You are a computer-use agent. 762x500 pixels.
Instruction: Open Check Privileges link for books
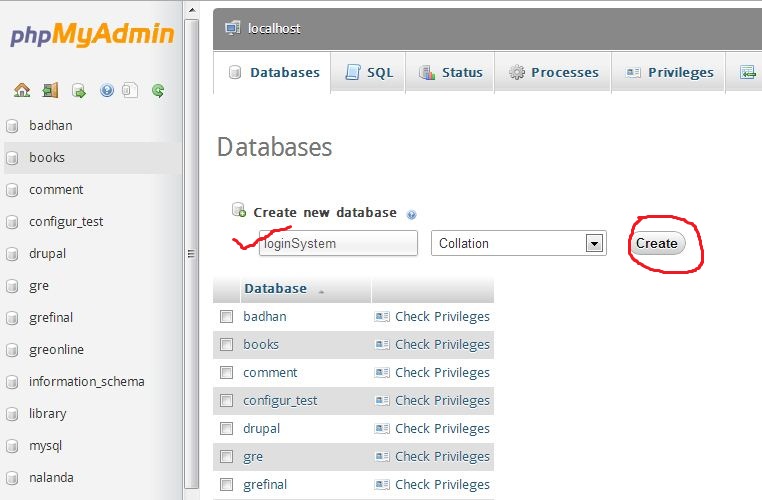442,344
